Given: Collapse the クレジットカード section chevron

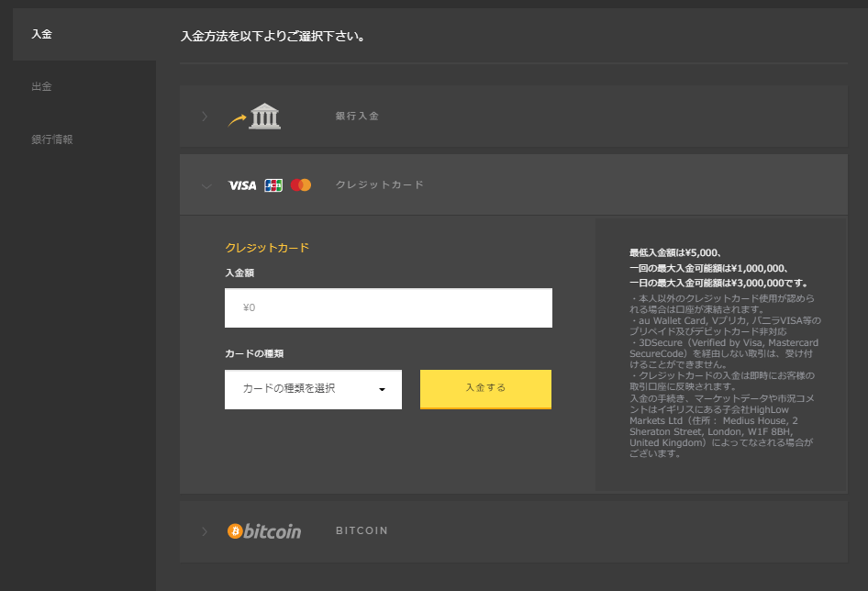Looking at the screenshot, I should (206, 184).
